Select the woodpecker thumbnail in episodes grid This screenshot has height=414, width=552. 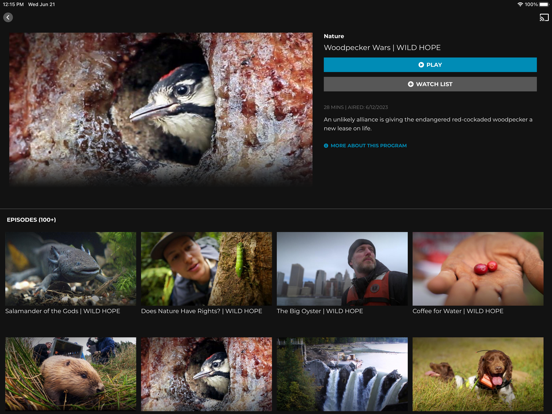[x=206, y=374]
